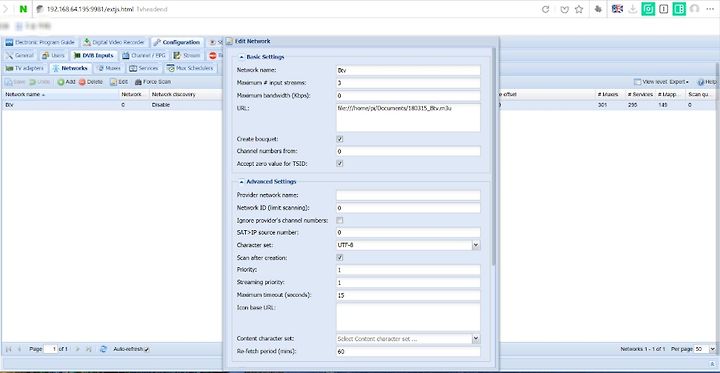Viewport: 720px width, 373px height.
Task: Click the # Services column header
Action: pos(639,94)
